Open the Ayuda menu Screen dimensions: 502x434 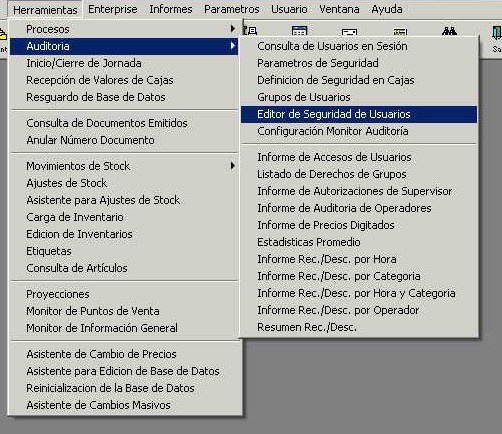point(387,9)
